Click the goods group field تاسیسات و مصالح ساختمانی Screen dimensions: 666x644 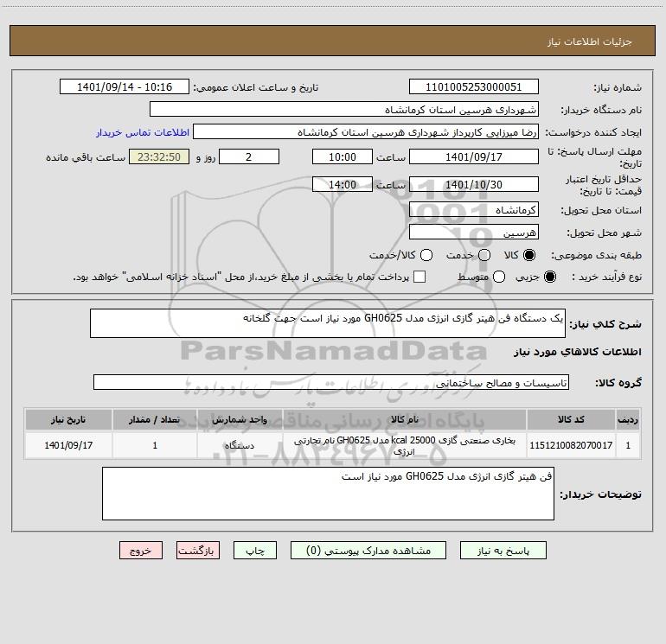(331, 382)
